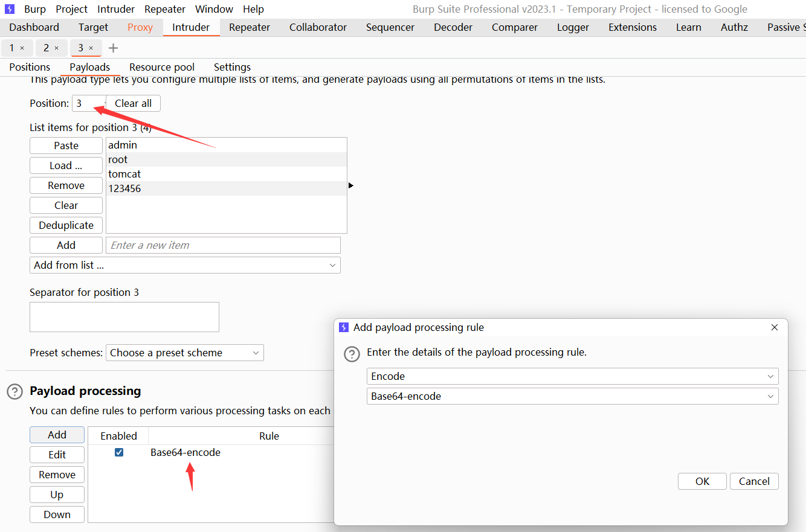Open the Window menu
The image size is (806, 532).
pyautogui.click(x=214, y=9)
